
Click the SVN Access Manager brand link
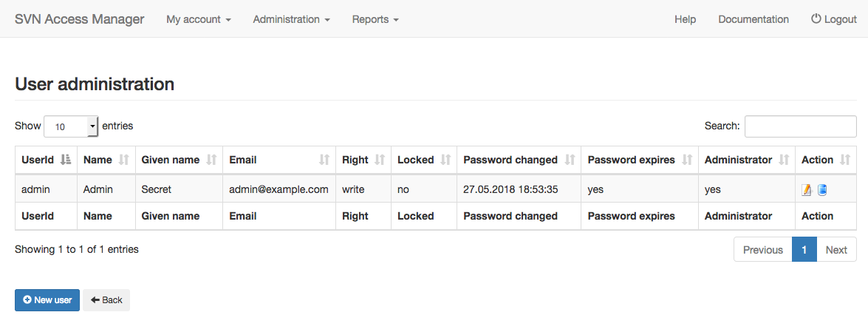coord(79,18)
